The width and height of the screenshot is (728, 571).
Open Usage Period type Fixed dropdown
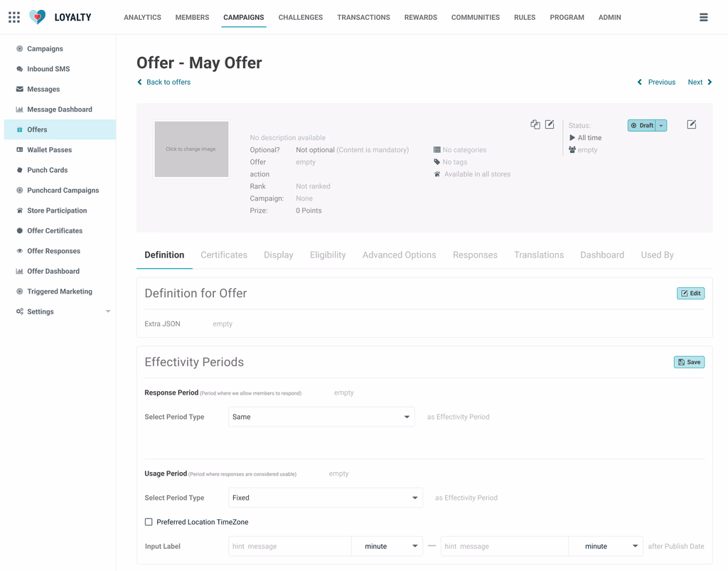(326, 498)
